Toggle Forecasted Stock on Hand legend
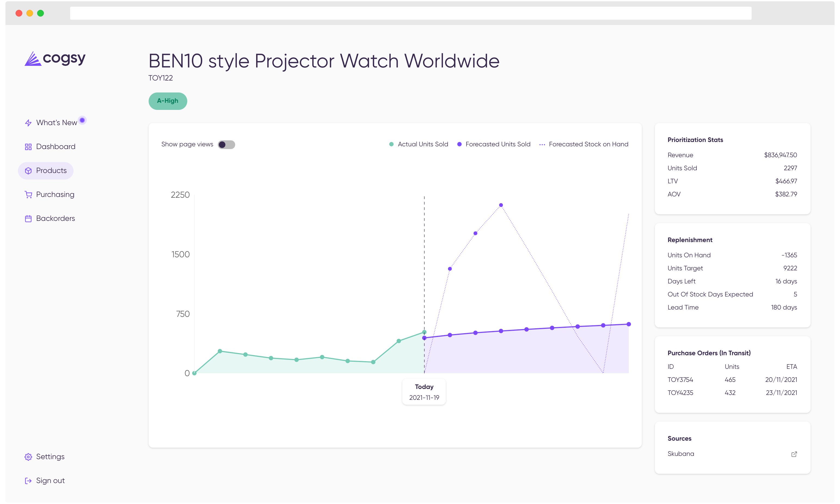The width and height of the screenshot is (840, 504). tap(584, 144)
